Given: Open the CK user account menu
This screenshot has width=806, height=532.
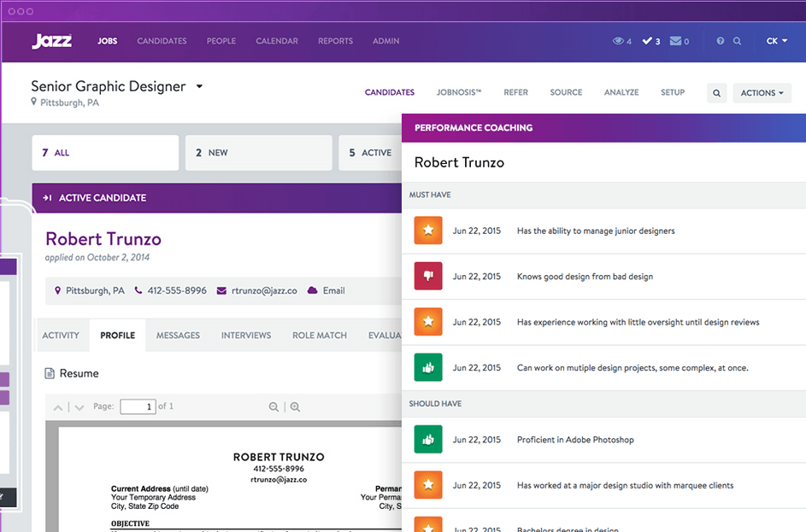Looking at the screenshot, I should click(777, 41).
